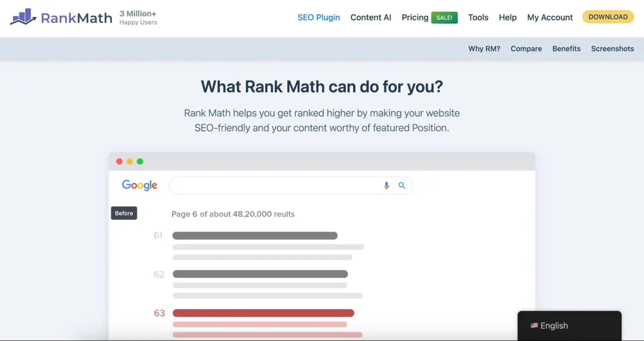
Task: Open My Account
Action: [x=550, y=17]
